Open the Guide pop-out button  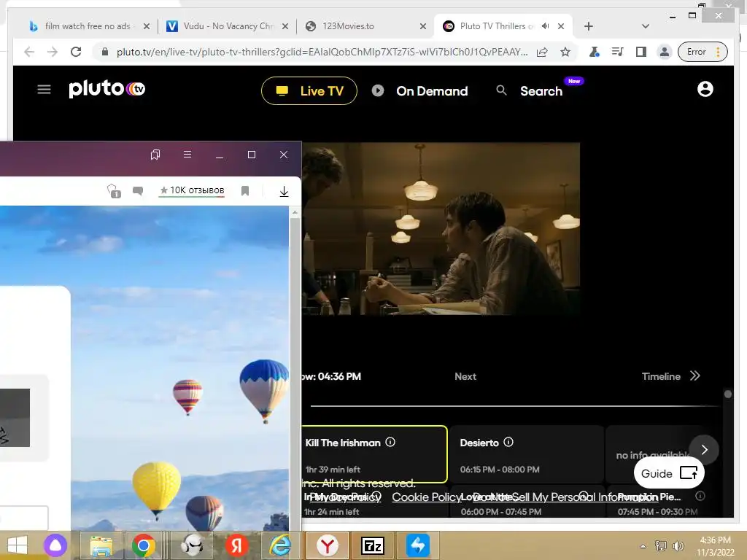tap(669, 472)
